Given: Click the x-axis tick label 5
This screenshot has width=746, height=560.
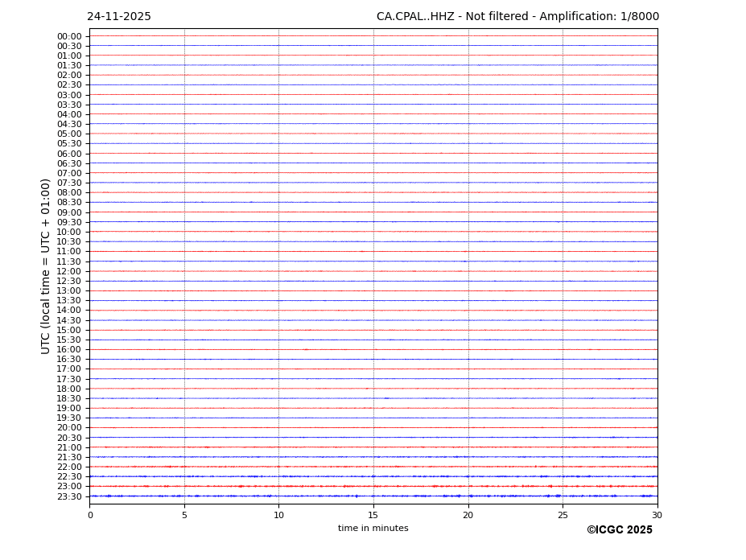Looking at the screenshot, I should pyautogui.click(x=184, y=515).
